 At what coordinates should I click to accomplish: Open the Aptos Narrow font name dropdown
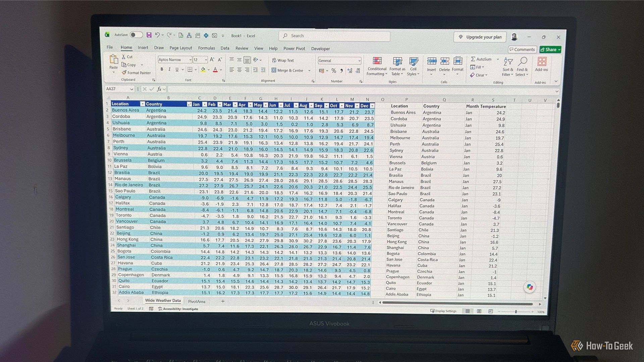[x=190, y=60]
